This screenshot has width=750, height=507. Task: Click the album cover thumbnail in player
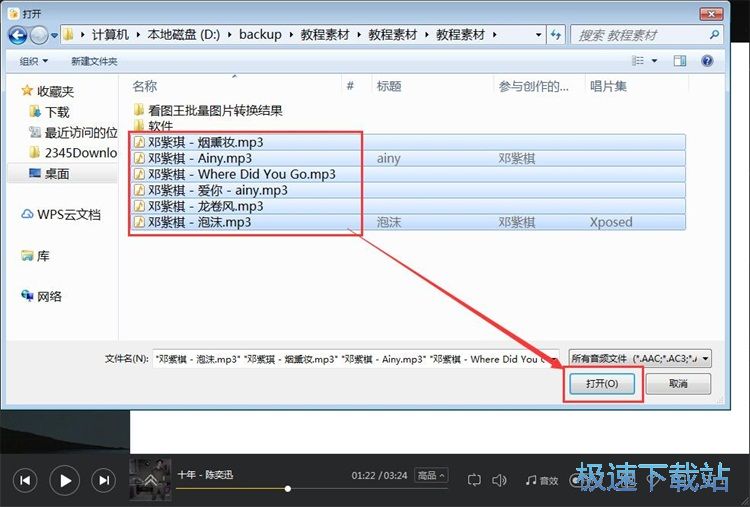(x=150, y=480)
